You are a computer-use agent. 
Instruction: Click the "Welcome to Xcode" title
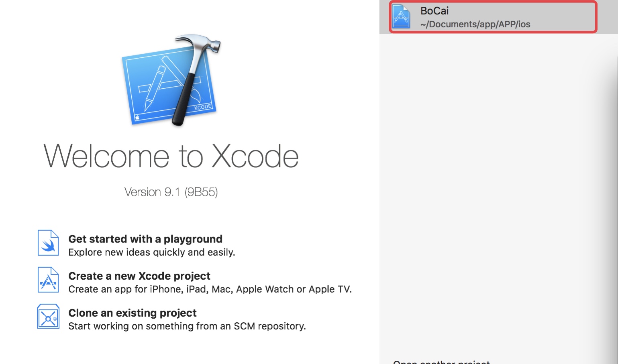[x=171, y=156]
